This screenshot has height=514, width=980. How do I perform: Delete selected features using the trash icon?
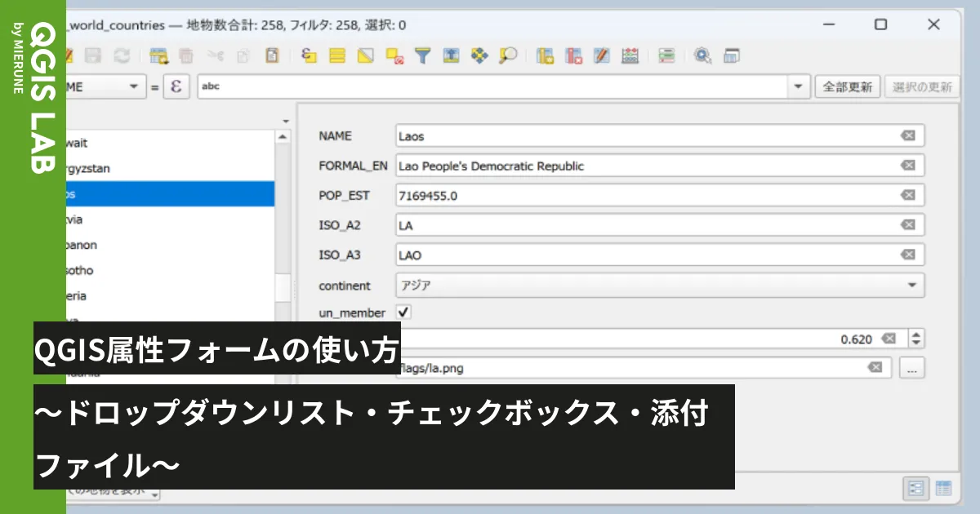point(185,55)
